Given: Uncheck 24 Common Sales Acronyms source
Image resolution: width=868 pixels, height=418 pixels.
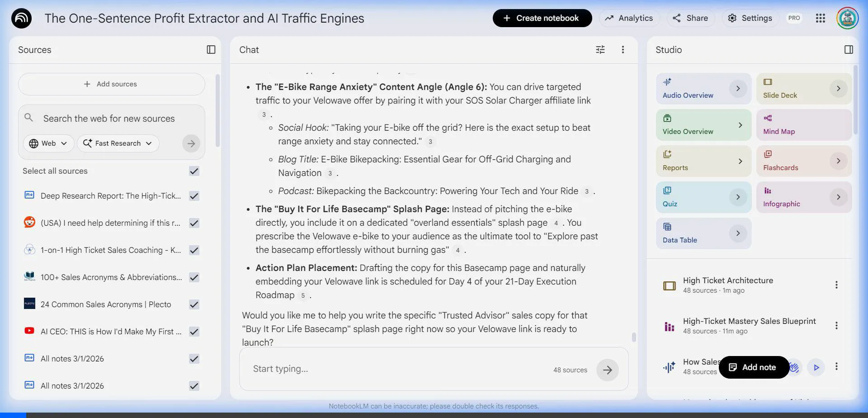Looking at the screenshot, I should [194, 304].
